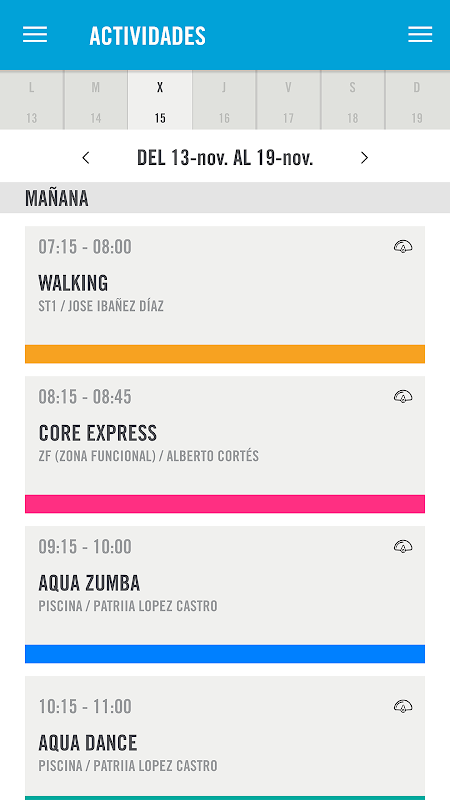450x800 pixels.
Task: Open the AQUA ZUMBA class card
Action: 225,594
